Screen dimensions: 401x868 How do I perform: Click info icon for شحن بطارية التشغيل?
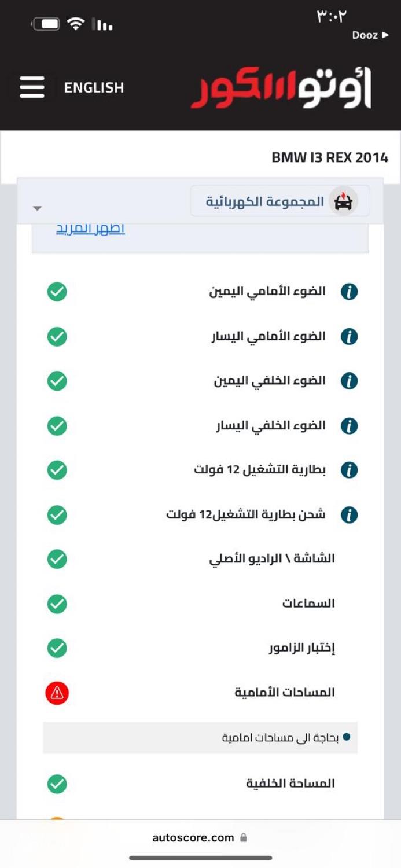click(x=349, y=515)
